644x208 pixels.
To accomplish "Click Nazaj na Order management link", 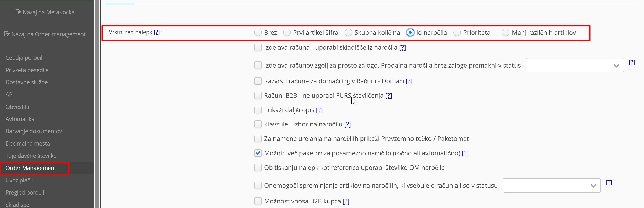I will pos(49,34).
